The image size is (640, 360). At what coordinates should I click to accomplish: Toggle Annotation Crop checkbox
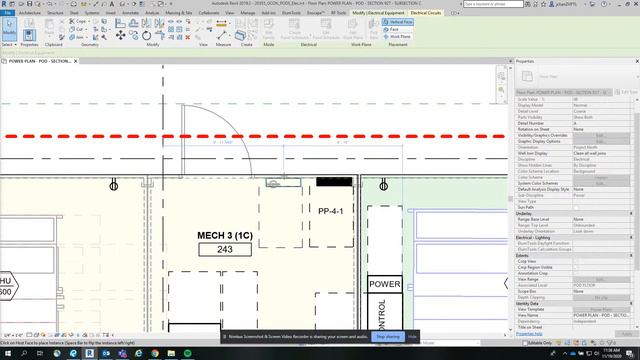pyautogui.click(x=576, y=273)
